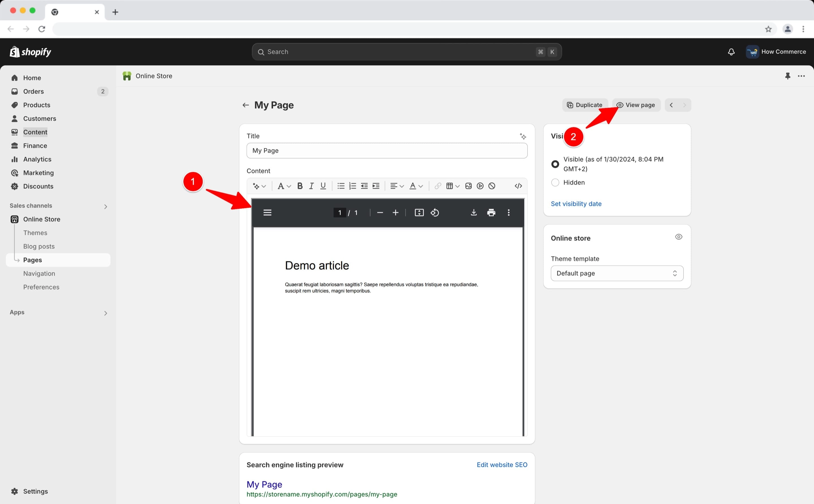Click the PDF page number field
This screenshot has height=504, width=814.
click(x=339, y=213)
